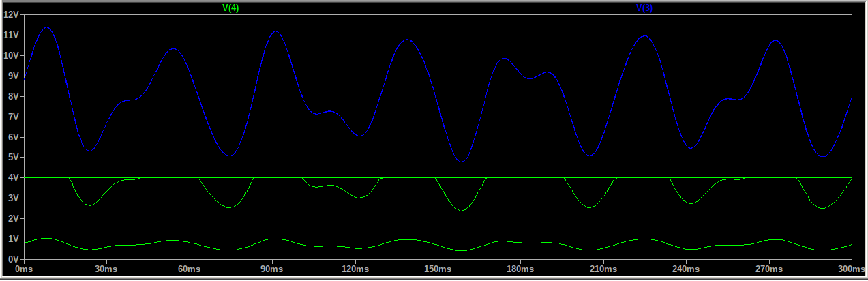The image size is (868, 281).
Task: Click the 12V label on vertical axis
Action: 12,14
